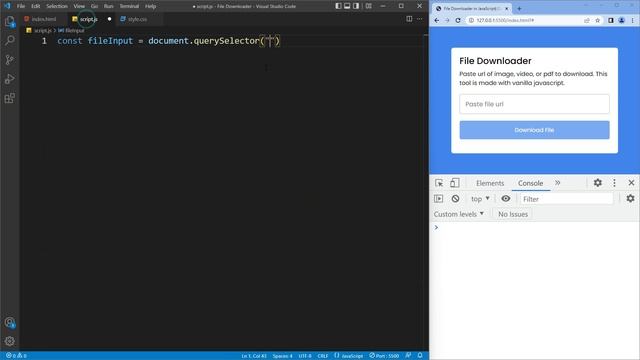The height and width of the screenshot is (360, 640).
Task: Open the Extensions view
Action: pos(9,98)
